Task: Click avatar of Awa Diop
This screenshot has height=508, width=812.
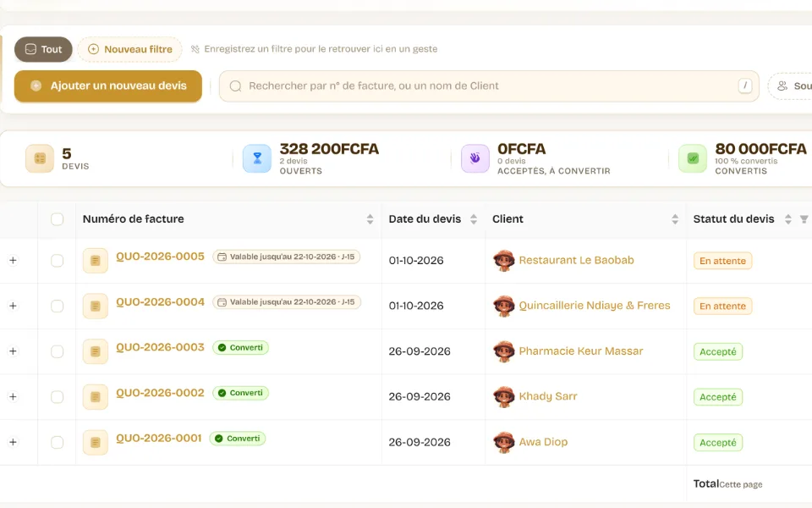Action: click(504, 442)
